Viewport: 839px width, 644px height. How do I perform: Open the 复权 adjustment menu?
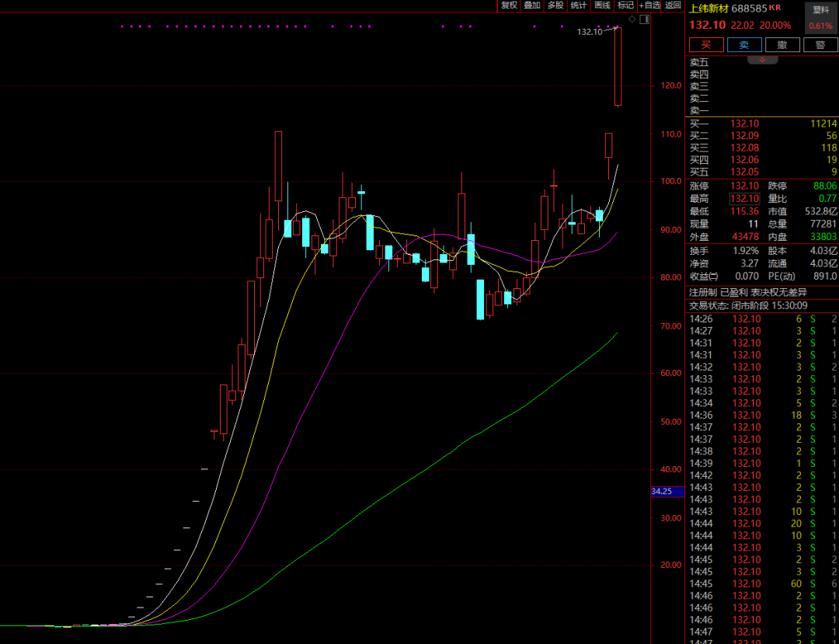509,5
